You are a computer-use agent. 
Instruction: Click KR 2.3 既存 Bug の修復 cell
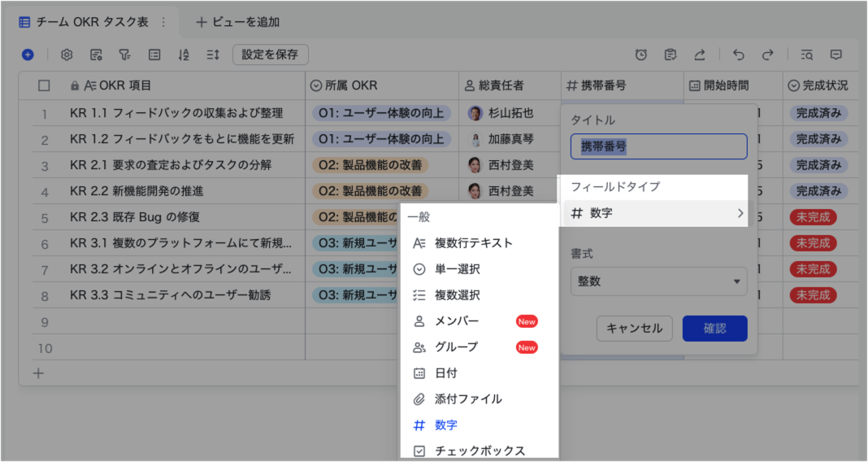point(135,217)
